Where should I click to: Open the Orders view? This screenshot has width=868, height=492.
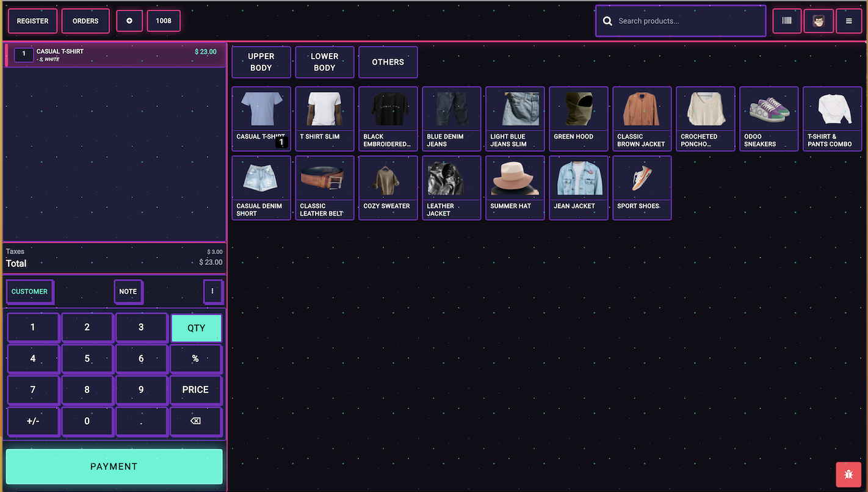[85, 21]
